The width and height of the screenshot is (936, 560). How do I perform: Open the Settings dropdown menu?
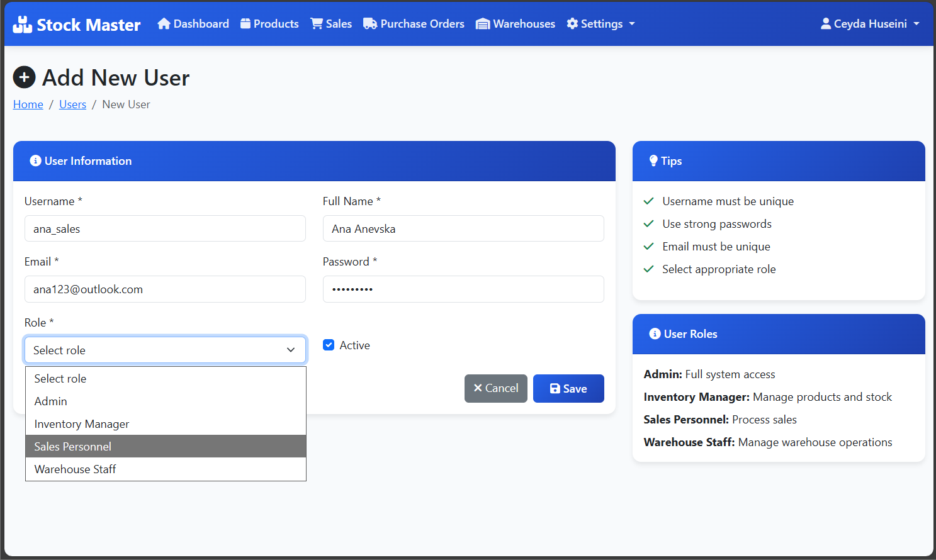601,24
